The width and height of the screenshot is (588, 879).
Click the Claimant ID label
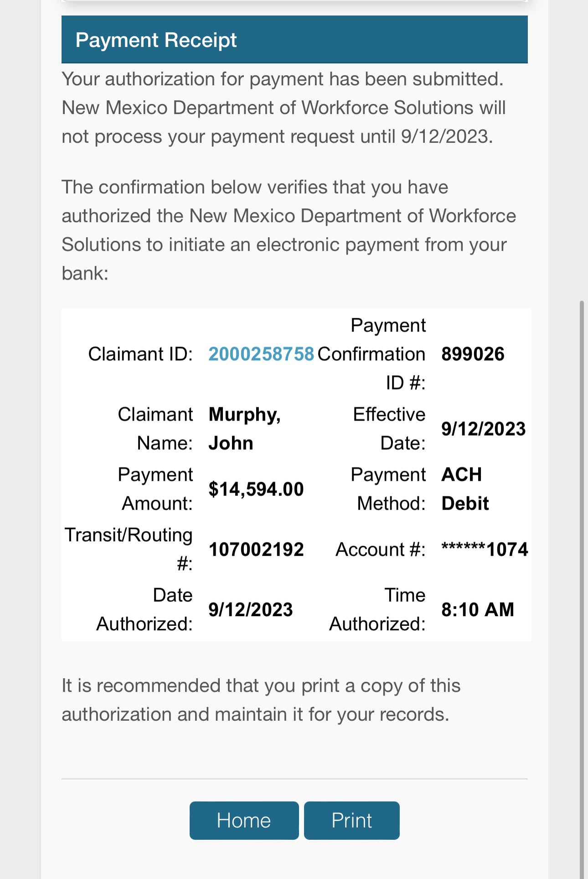click(x=140, y=354)
